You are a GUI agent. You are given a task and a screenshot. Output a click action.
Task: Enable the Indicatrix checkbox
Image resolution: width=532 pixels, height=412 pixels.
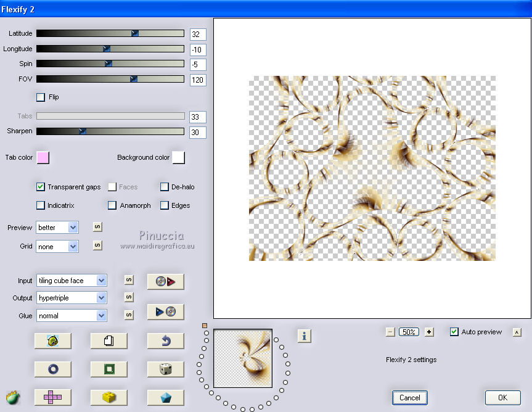[x=40, y=205]
